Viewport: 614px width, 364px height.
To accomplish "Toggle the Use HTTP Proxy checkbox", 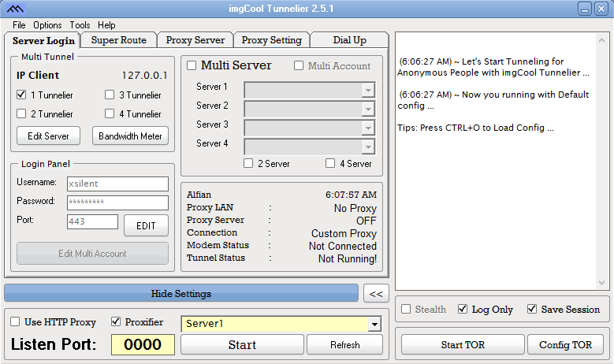I will click(15, 321).
